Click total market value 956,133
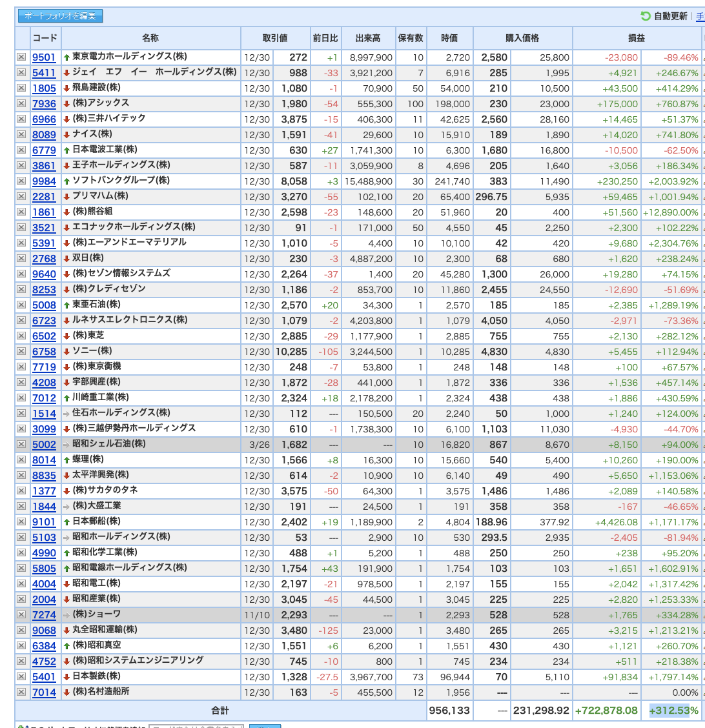The width and height of the screenshot is (705, 728). coord(449,711)
